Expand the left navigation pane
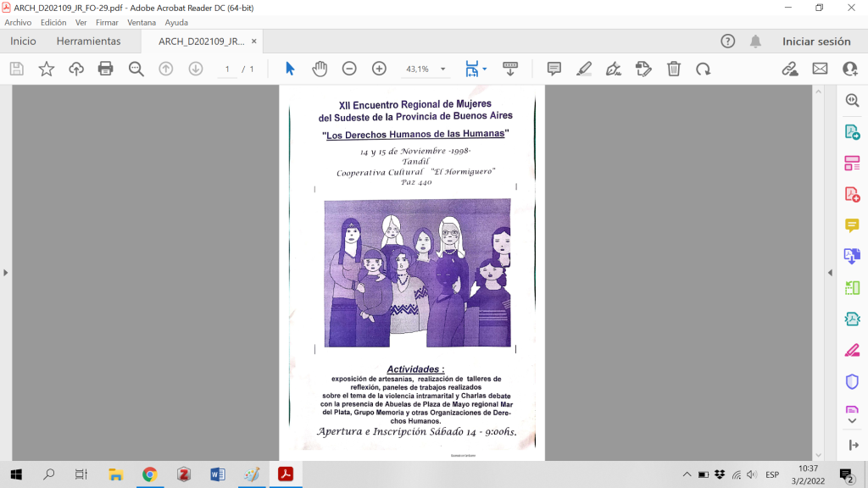 6,273
